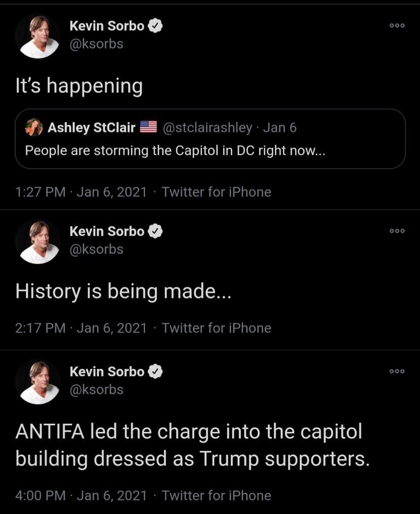Click the @ksorbs handle on the first tweet

pyautogui.click(x=96, y=44)
